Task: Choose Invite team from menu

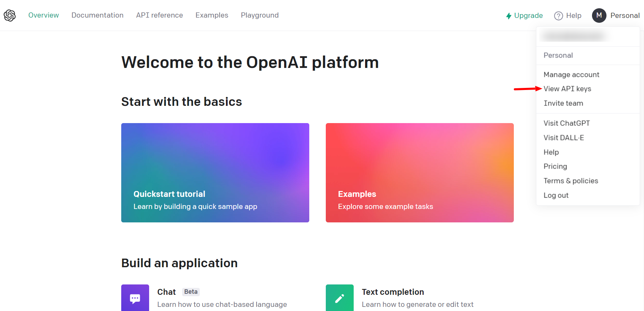Action: tap(563, 103)
